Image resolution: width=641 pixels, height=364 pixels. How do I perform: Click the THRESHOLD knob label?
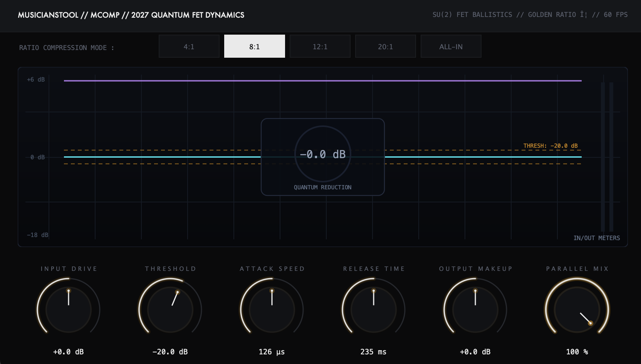(171, 269)
